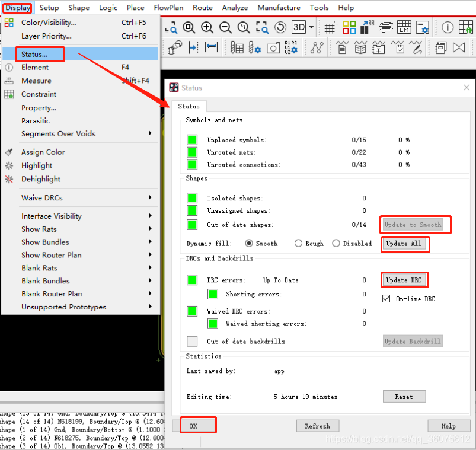The width and height of the screenshot is (476, 450).
Task: Open the 3D viewer icon
Action: (x=299, y=28)
